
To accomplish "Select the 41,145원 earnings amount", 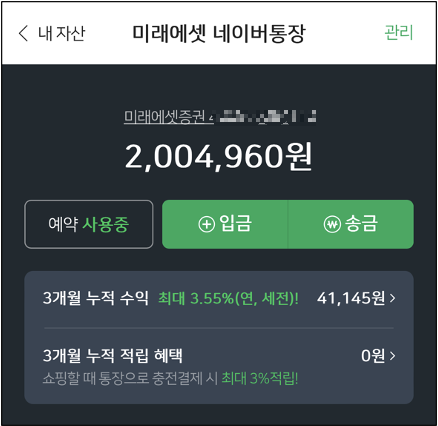I will pos(351,298).
